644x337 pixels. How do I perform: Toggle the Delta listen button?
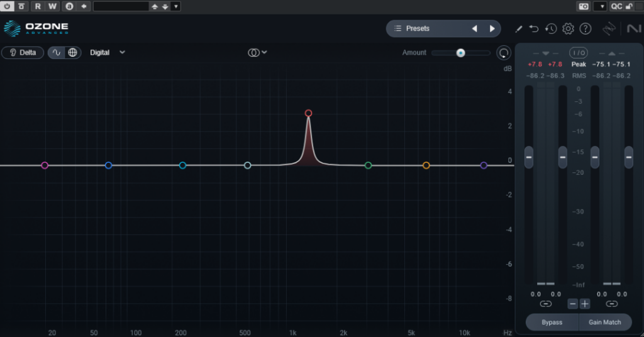point(23,53)
